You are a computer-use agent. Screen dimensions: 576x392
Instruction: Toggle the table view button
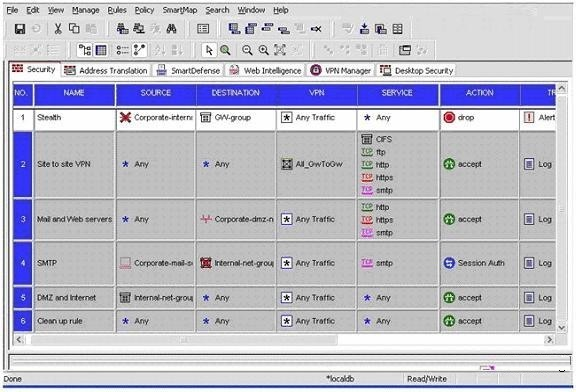pyautogui.click(x=101, y=50)
